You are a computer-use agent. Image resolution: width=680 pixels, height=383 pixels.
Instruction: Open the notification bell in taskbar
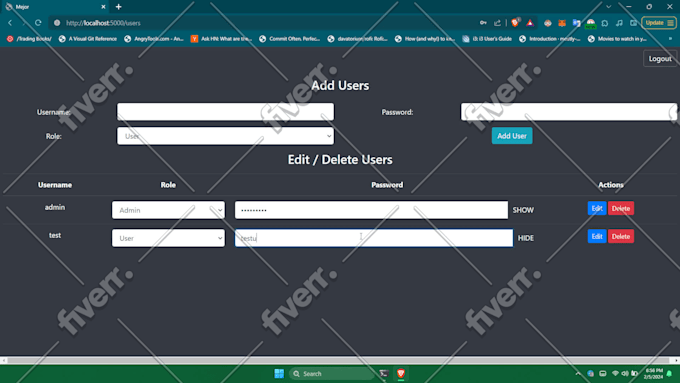pyautogui.click(x=670, y=373)
